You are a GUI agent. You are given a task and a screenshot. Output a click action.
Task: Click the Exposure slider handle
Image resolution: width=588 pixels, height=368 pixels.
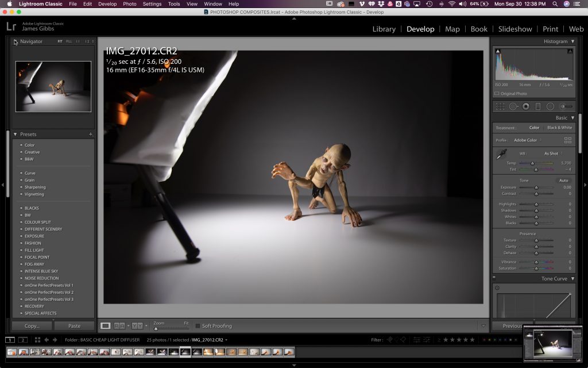(x=536, y=187)
